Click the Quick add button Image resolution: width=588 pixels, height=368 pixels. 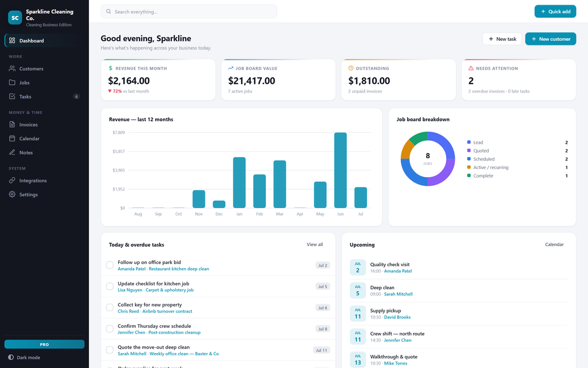555,11
